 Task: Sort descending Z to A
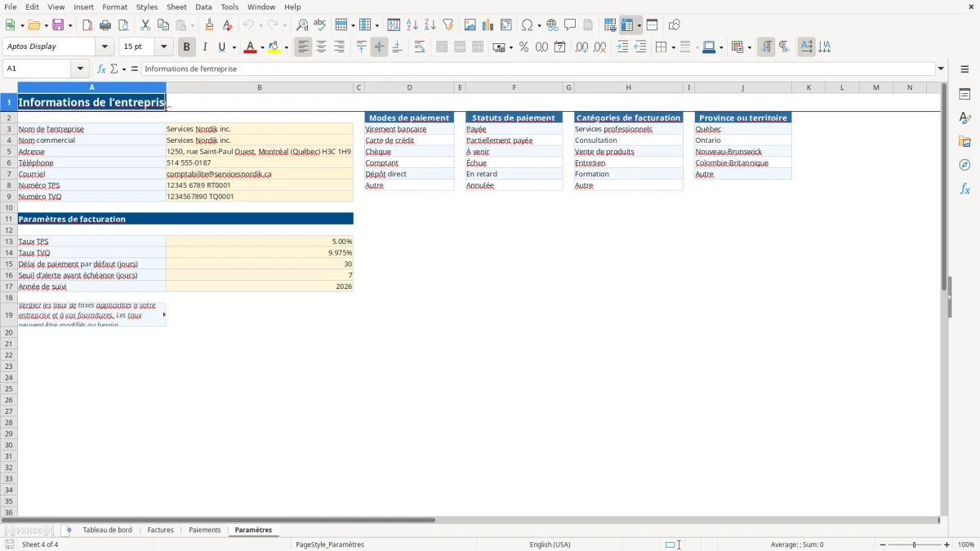tap(430, 25)
